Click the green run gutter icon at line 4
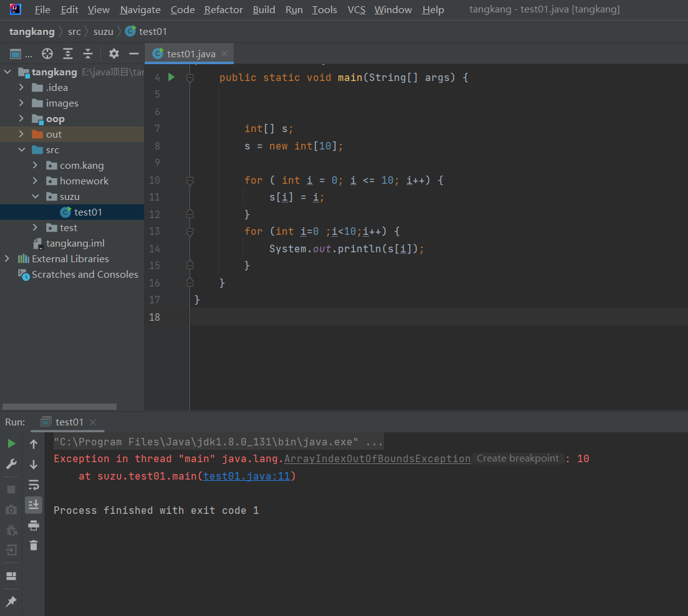The height and width of the screenshot is (616, 688). pyautogui.click(x=171, y=77)
